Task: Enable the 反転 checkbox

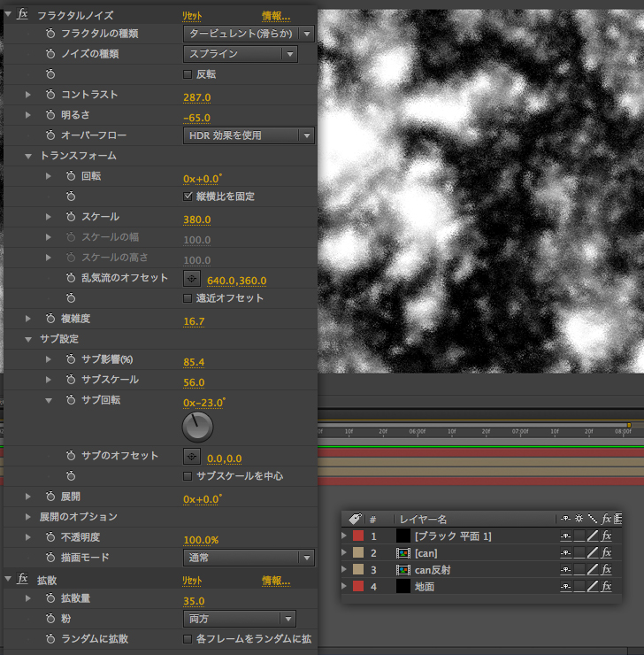Action: [x=188, y=74]
